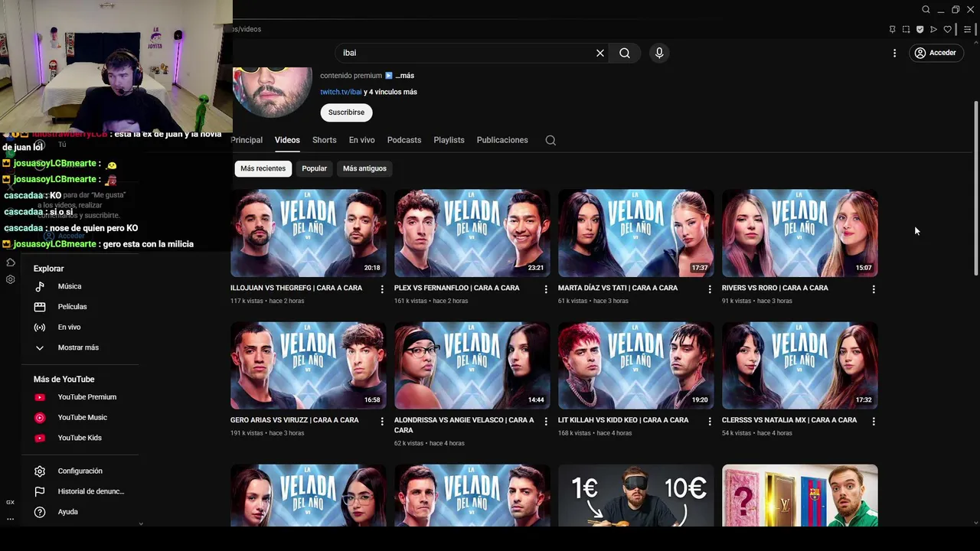The image size is (980, 551).
Task: Click the GX corner button
Action: pos(10,502)
